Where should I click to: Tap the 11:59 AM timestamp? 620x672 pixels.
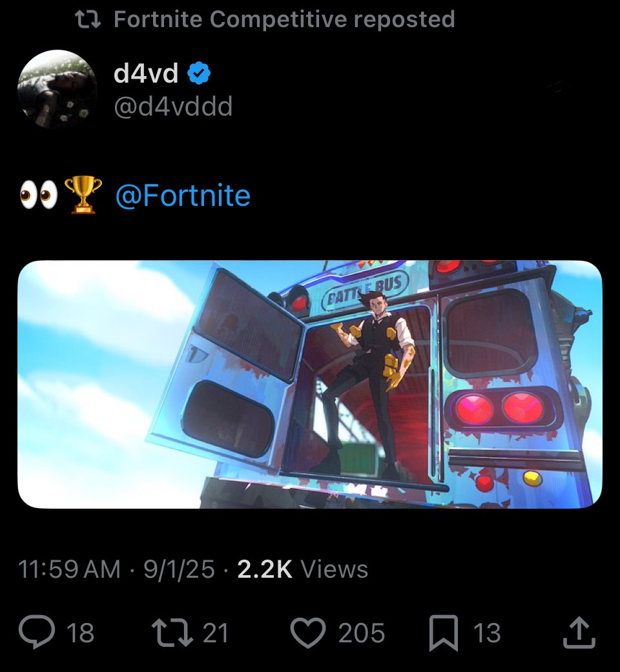[70, 569]
